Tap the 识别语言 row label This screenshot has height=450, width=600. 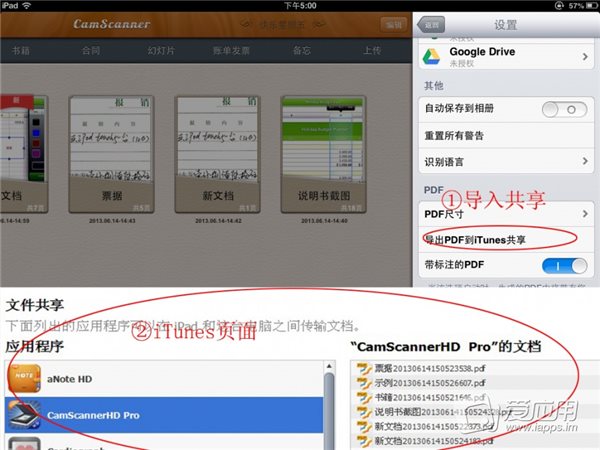coord(444,162)
